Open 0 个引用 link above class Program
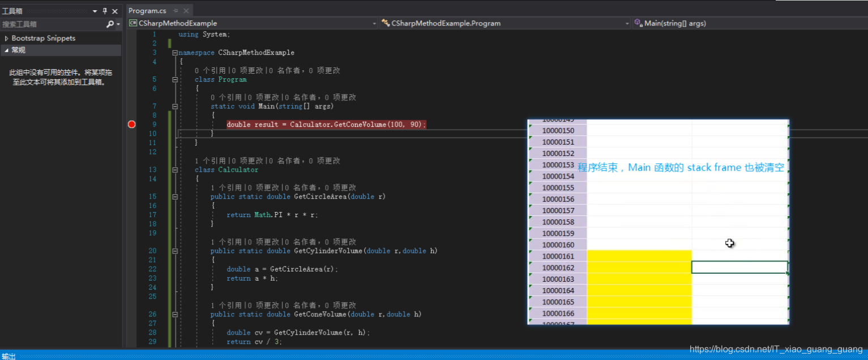Viewport: 868px width, 360px height. (210, 70)
